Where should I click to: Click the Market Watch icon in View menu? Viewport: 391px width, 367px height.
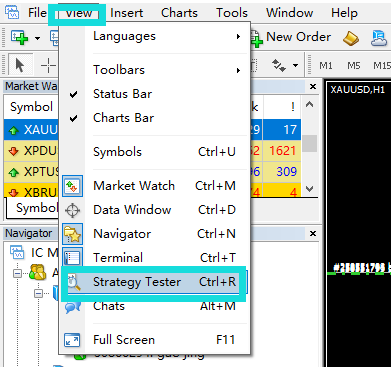72,186
